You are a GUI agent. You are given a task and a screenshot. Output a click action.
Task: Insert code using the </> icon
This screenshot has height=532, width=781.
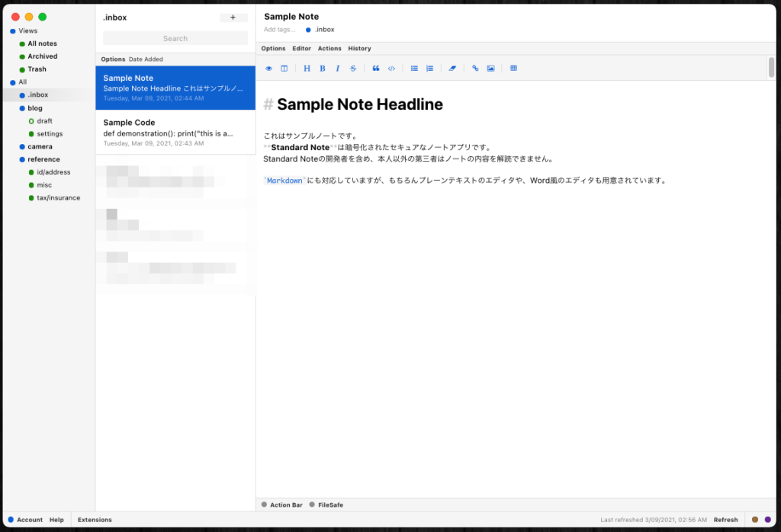tap(391, 69)
